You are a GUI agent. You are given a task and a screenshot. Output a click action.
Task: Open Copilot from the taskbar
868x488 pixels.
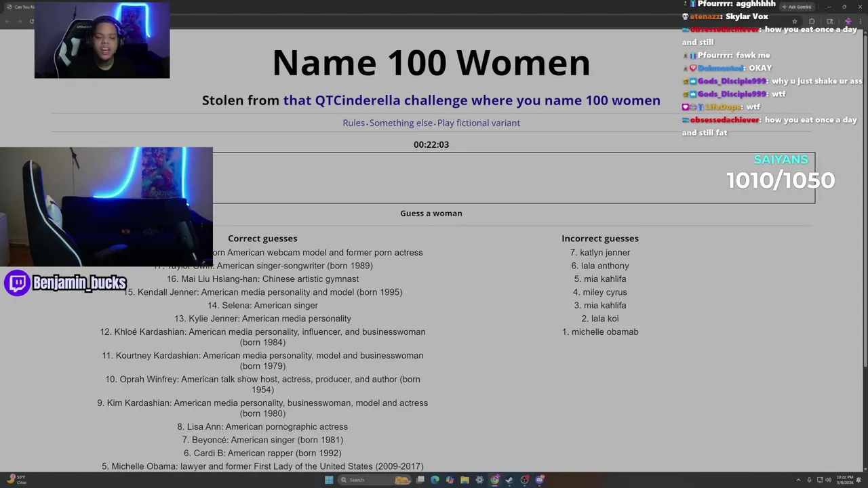click(x=450, y=480)
